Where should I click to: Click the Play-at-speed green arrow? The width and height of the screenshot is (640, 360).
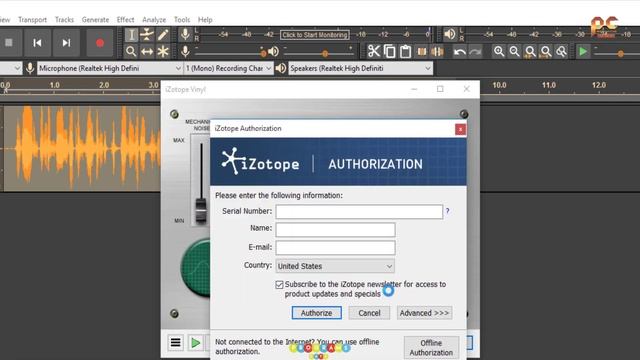[x=583, y=51]
